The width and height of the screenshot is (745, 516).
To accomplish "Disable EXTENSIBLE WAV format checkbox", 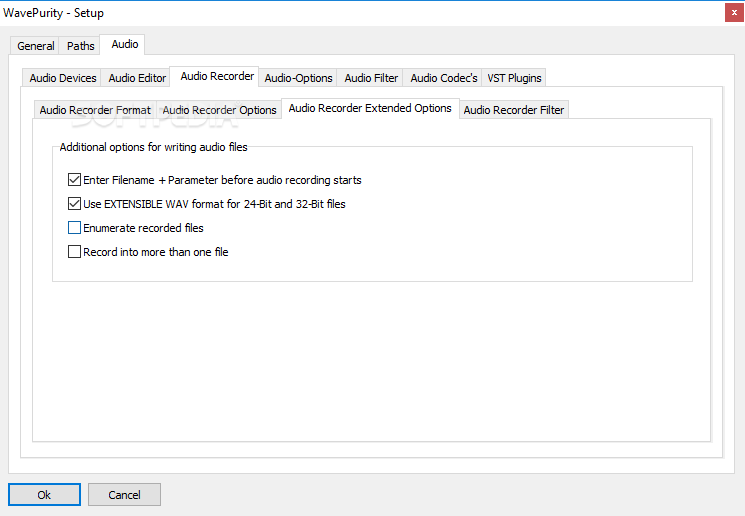I will point(74,204).
